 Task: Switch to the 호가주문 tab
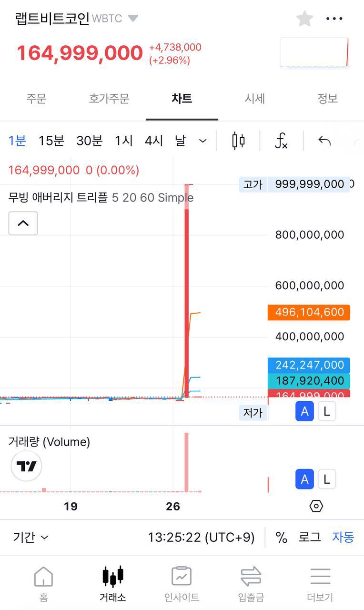pos(109,99)
